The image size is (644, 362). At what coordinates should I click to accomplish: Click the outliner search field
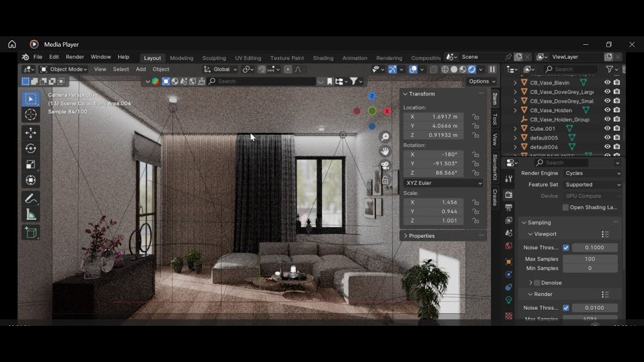point(570,69)
